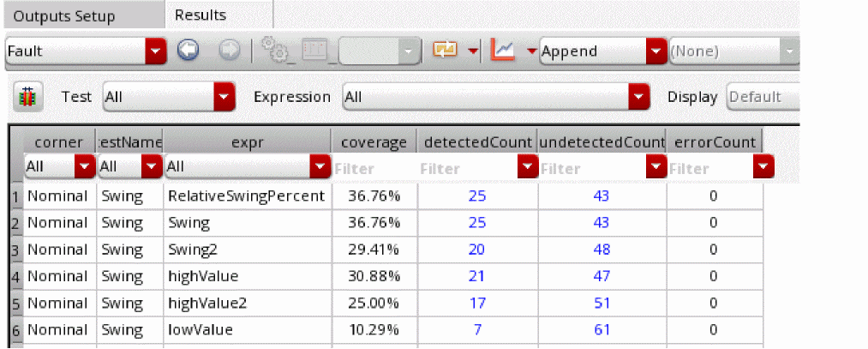
Task: Sort by the expr column header
Action: [248, 142]
